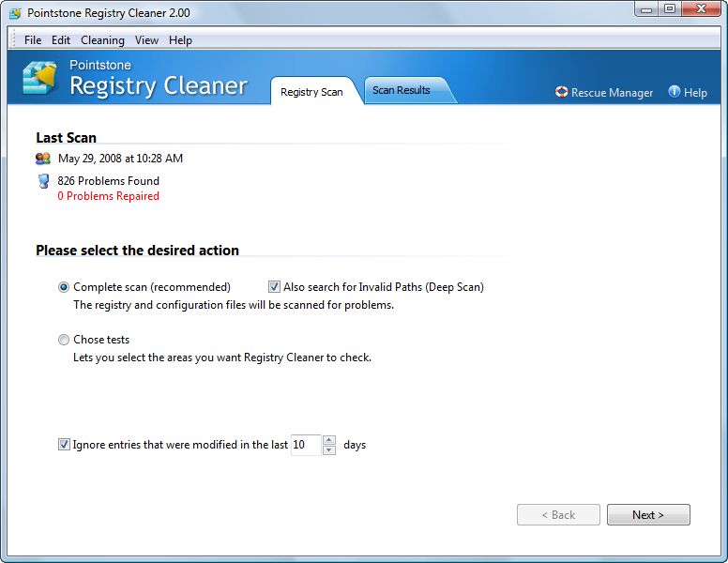
Task: Select Complete scan (recommended) radio button
Action: point(64,287)
